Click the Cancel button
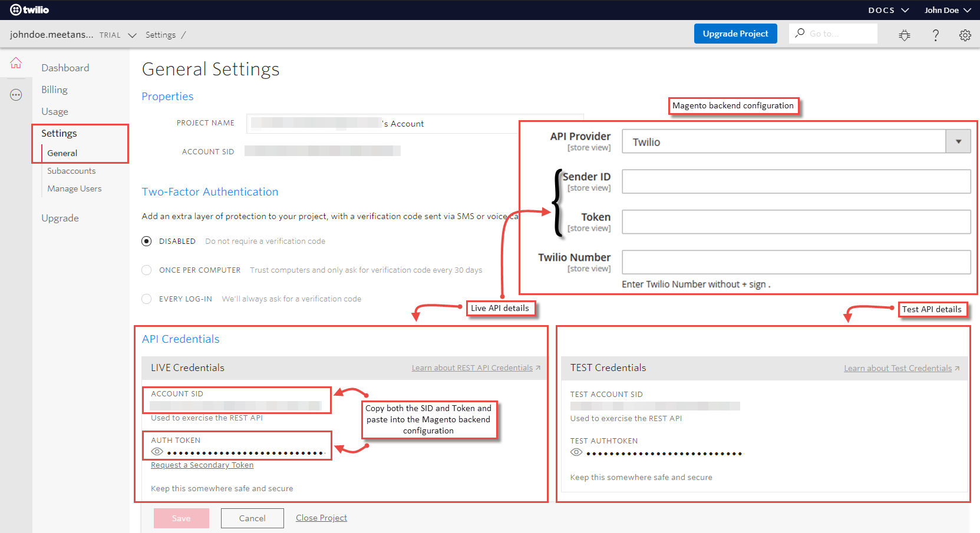Image resolution: width=980 pixels, height=533 pixels. 252,518
